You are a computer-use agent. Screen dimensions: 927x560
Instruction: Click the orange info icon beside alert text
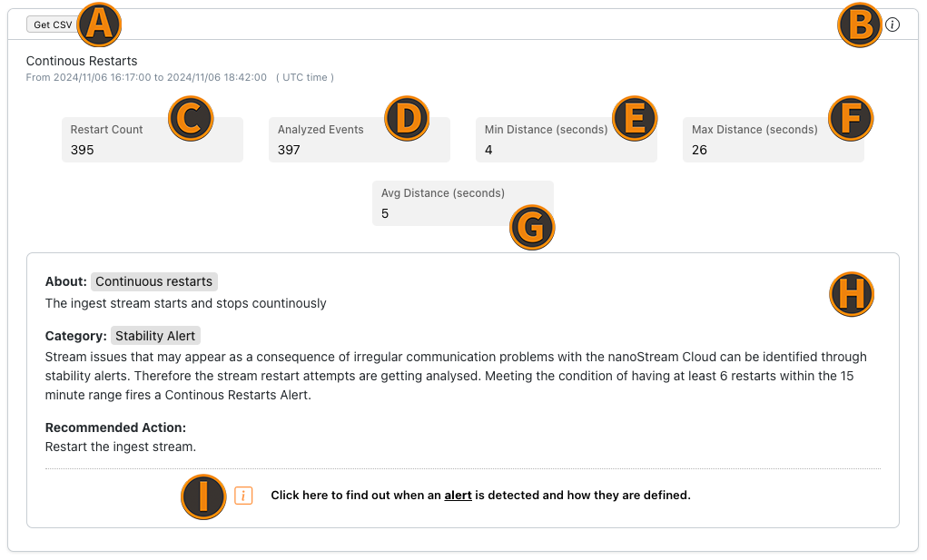point(243,496)
